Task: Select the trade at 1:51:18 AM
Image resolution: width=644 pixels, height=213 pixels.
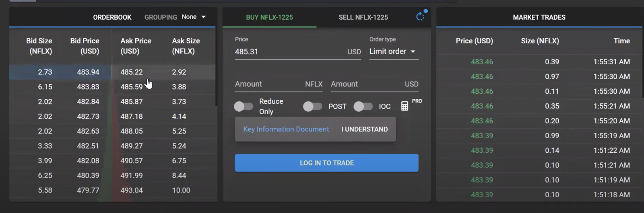Action: pos(539,195)
